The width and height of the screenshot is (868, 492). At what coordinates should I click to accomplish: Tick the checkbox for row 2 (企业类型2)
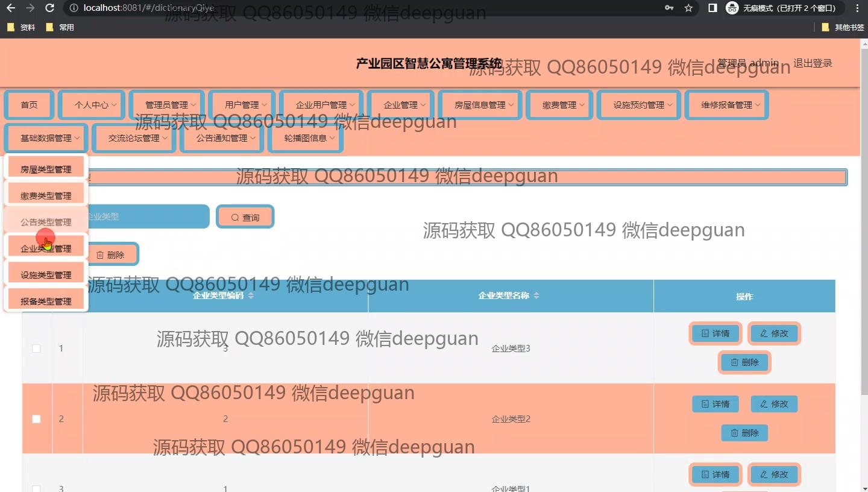click(36, 419)
